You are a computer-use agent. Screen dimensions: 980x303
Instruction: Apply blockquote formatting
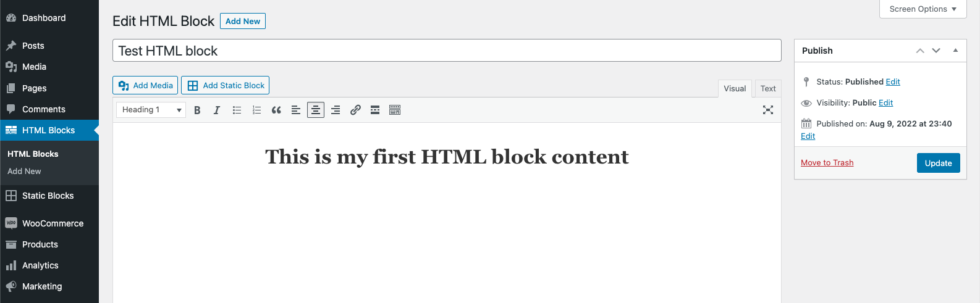[276, 110]
